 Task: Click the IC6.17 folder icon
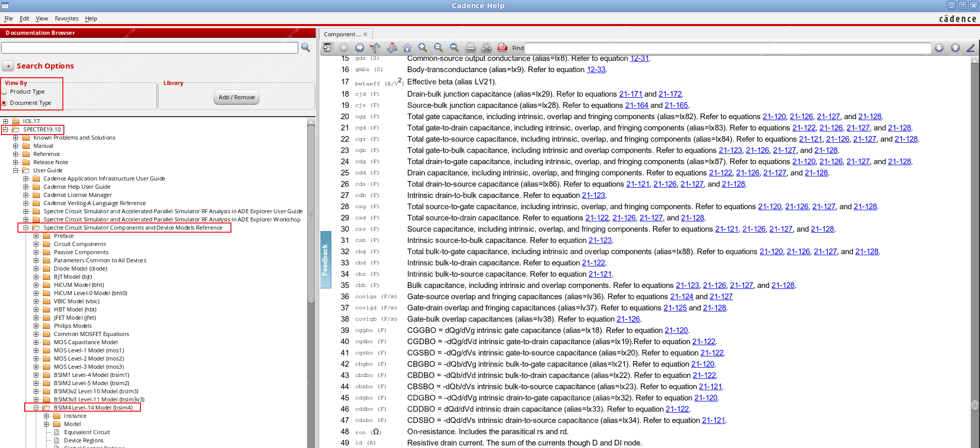coord(16,121)
